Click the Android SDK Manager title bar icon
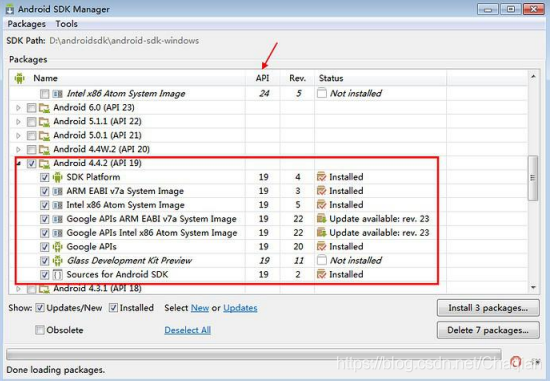 tap(9, 9)
